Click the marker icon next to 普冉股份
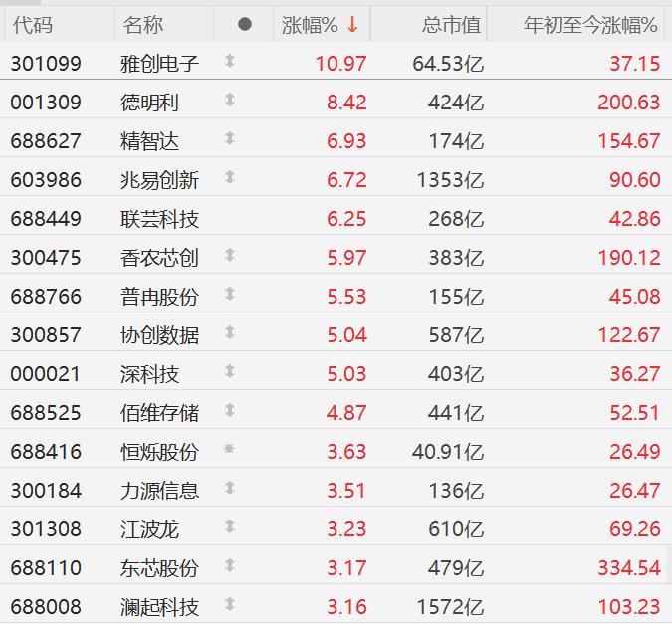 (x=230, y=294)
